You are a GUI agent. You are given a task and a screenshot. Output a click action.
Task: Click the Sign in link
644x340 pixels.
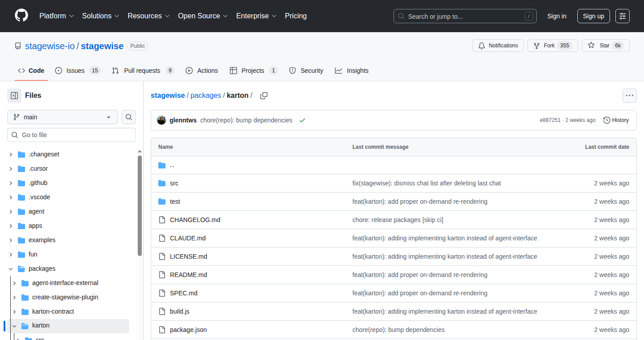pyautogui.click(x=557, y=16)
